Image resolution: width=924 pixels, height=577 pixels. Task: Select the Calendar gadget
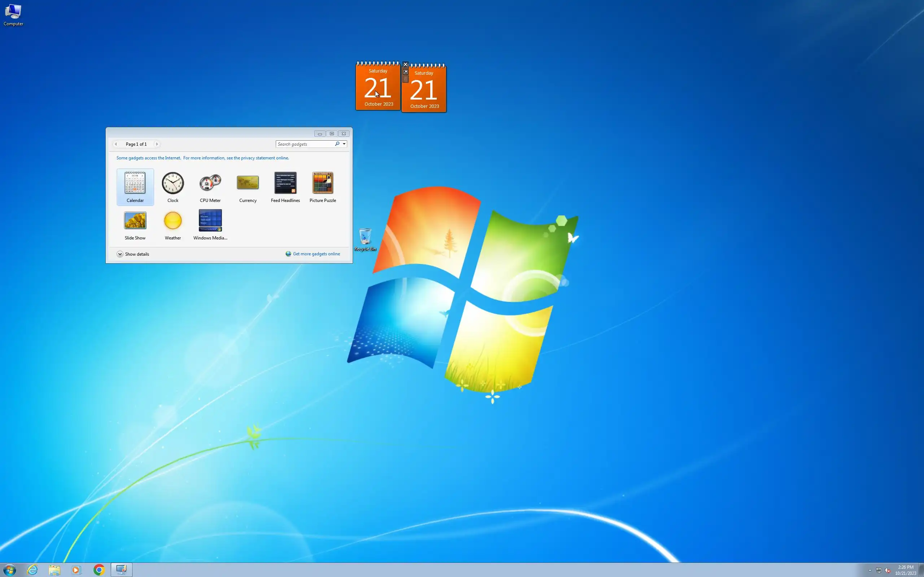[x=135, y=183]
